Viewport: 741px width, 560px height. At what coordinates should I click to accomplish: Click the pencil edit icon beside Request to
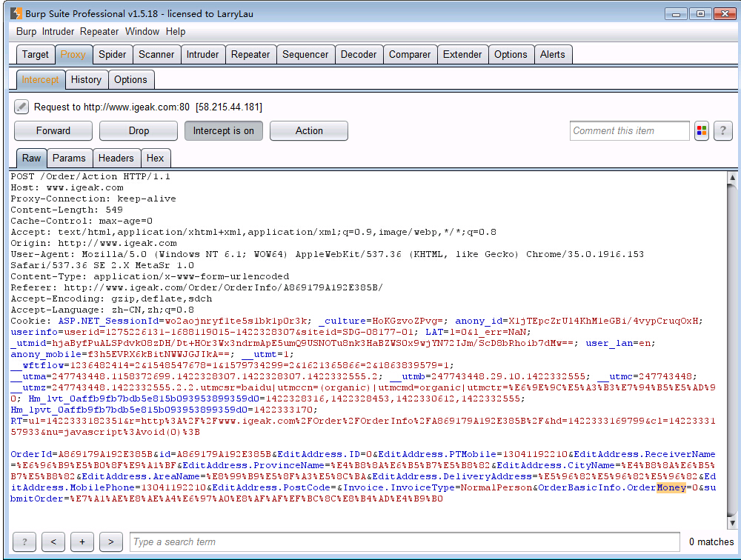click(x=21, y=107)
